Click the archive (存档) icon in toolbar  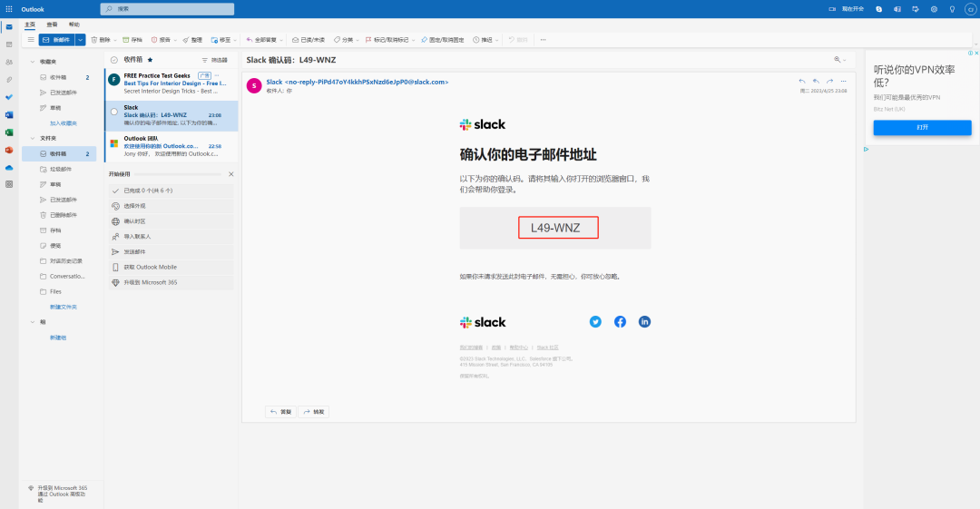(x=125, y=40)
